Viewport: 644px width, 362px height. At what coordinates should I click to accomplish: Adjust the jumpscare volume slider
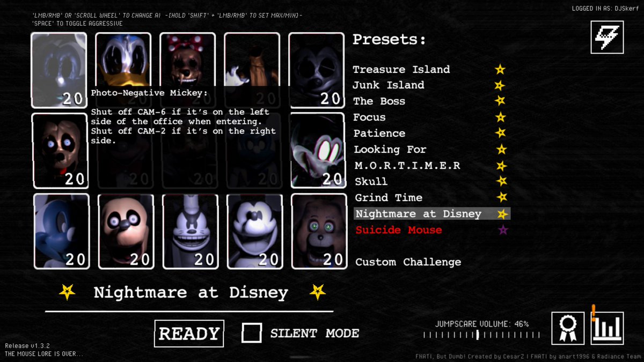(x=481, y=335)
